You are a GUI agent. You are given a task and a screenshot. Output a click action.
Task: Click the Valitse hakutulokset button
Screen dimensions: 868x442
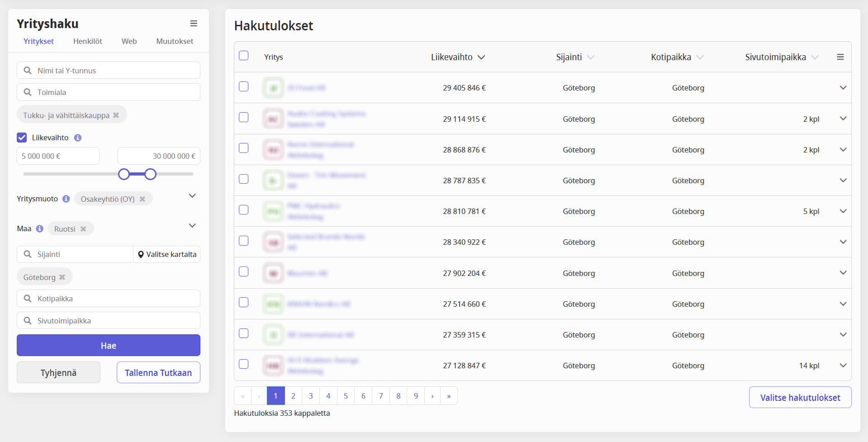click(x=800, y=398)
